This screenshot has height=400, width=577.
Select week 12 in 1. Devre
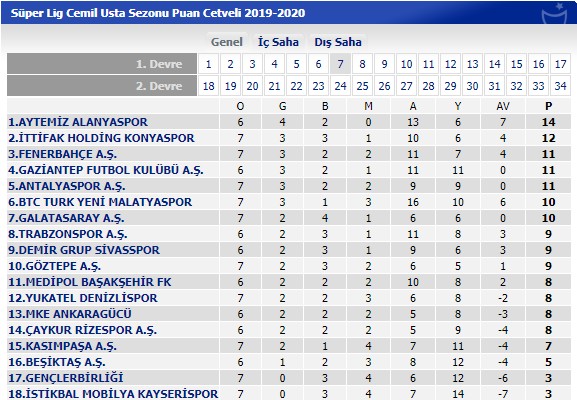coord(450,64)
